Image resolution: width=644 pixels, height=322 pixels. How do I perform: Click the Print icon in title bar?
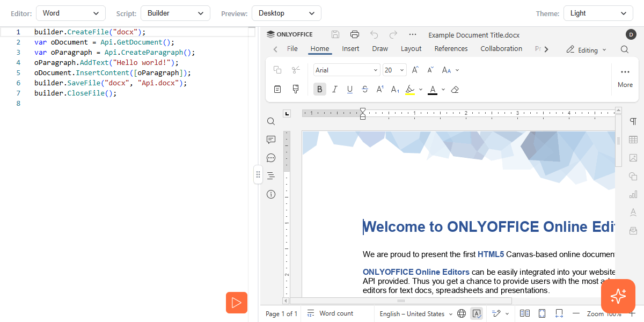pos(355,34)
